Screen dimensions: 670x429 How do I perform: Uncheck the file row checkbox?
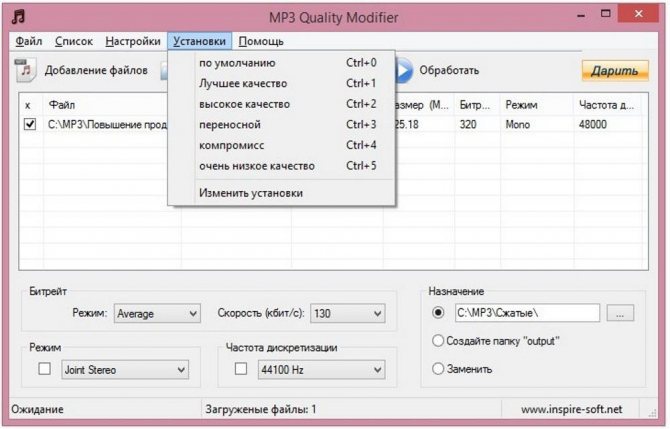click(30, 124)
